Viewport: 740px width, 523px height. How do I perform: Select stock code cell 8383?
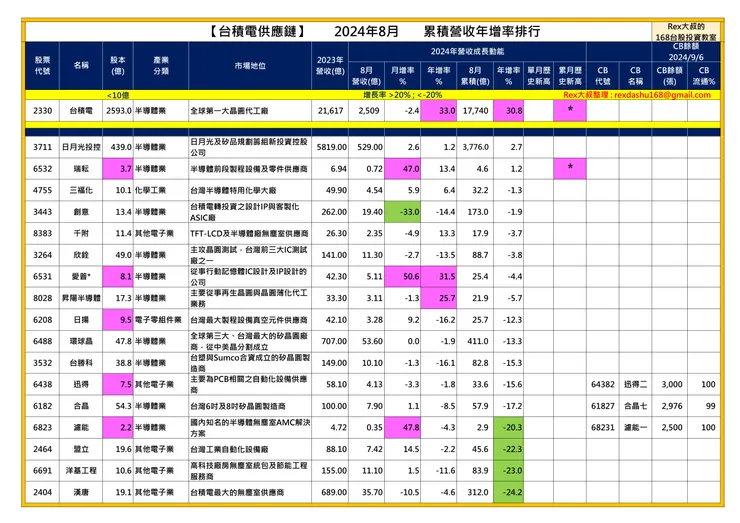click(42, 233)
